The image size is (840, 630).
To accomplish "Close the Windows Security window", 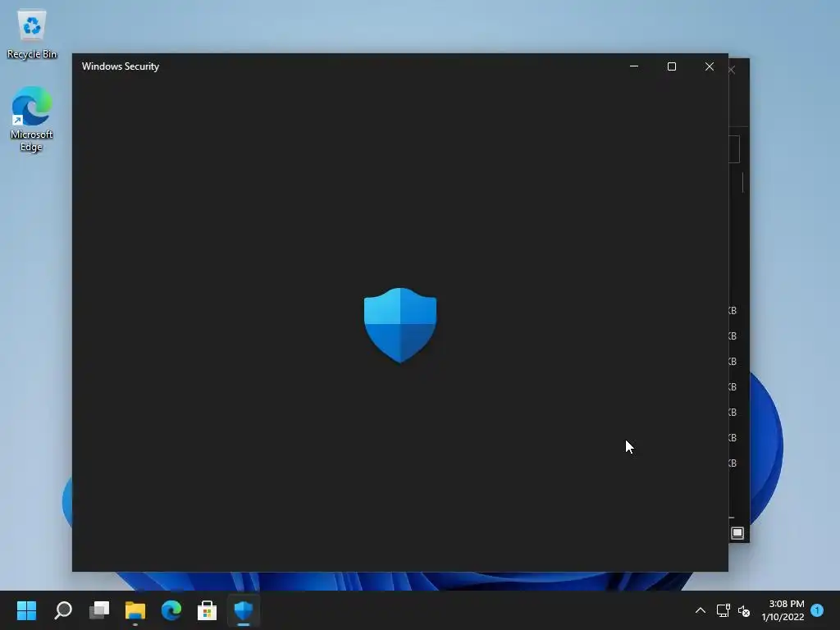I will (710, 66).
